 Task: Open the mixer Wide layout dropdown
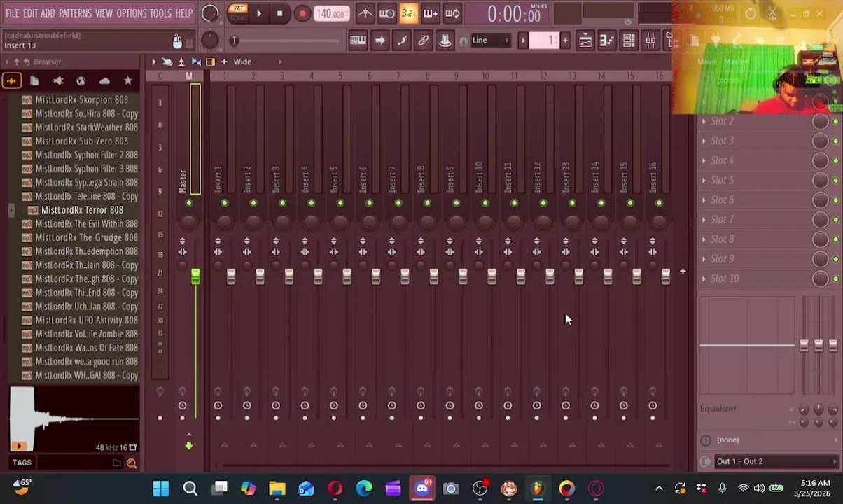[242, 62]
